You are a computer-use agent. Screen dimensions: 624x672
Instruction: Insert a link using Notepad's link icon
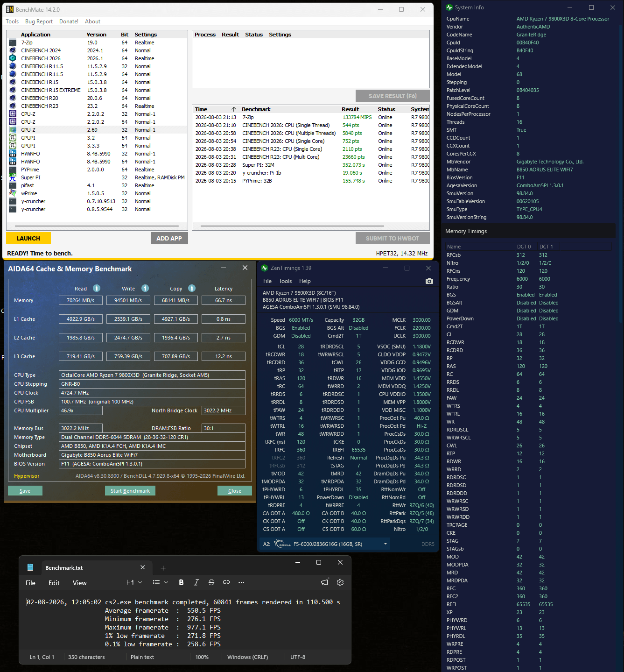226,582
